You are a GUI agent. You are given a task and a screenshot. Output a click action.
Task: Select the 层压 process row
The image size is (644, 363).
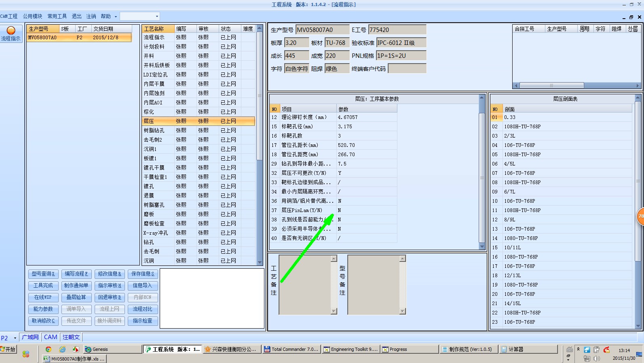click(198, 121)
